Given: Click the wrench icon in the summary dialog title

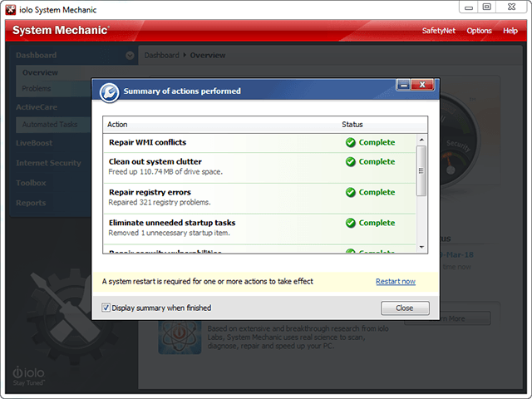Looking at the screenshot, I should tap(109, 92).
